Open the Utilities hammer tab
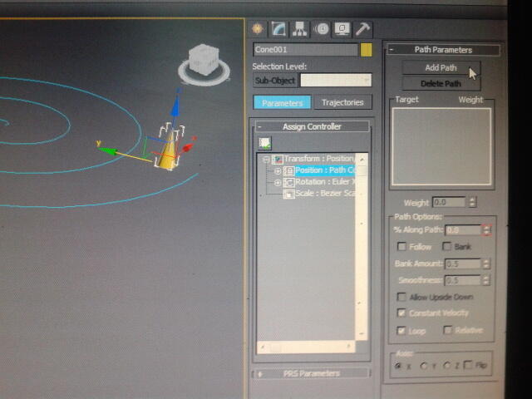Image resolution: width=532 pixels, height=399 pixels. (362, 29)
